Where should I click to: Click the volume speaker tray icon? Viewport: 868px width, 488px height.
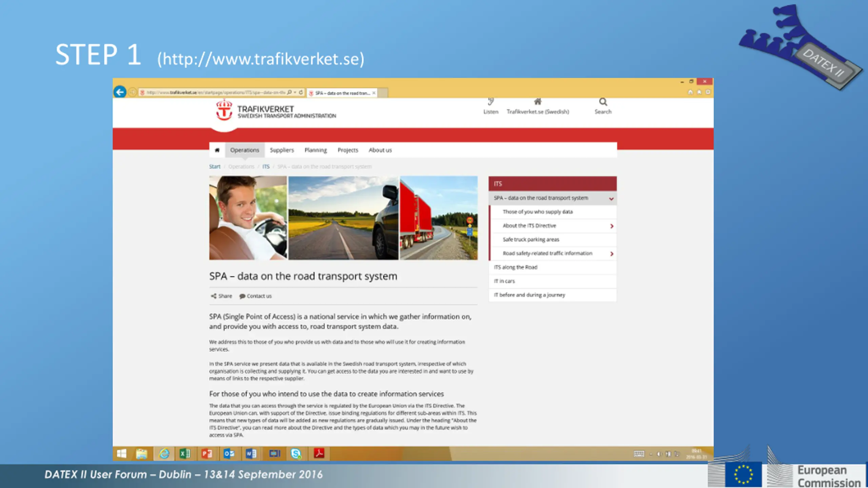pos(659,454)
